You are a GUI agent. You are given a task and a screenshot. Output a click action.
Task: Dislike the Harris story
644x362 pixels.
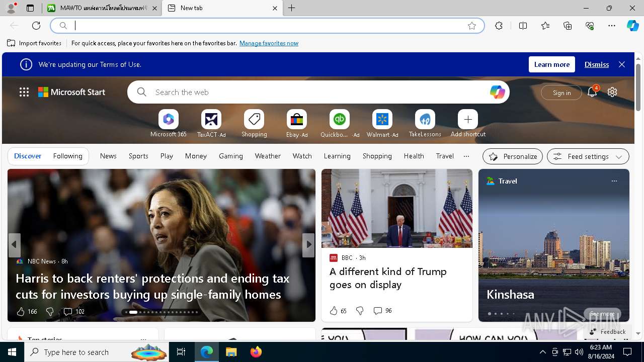tap(49, 312)
